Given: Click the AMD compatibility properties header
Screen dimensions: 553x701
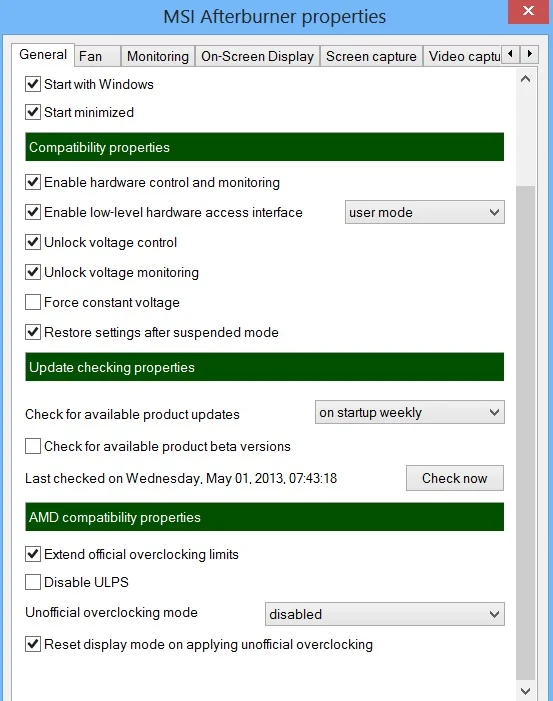Looking at the screenshot, I should (x=265, y=517).
